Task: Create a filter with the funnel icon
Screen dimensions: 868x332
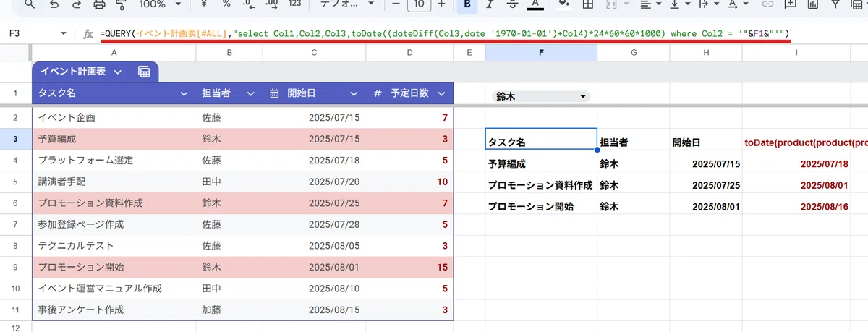Action: (x=835, y=4)
